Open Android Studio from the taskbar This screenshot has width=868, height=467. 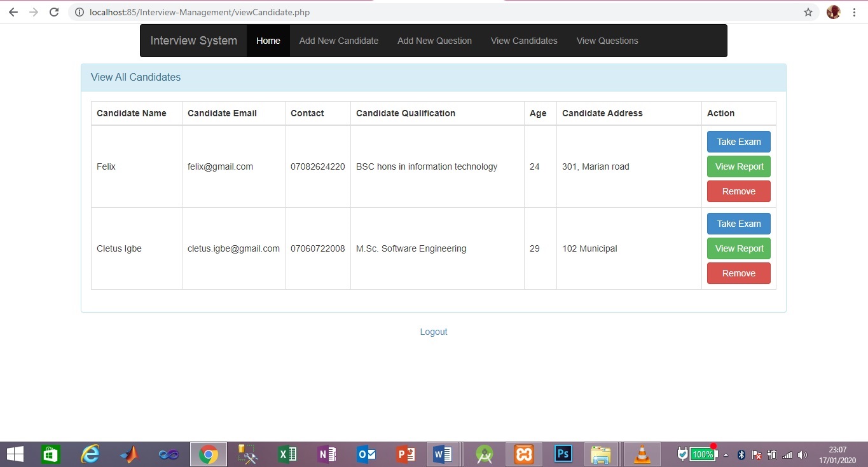click(x=484, y=454)
